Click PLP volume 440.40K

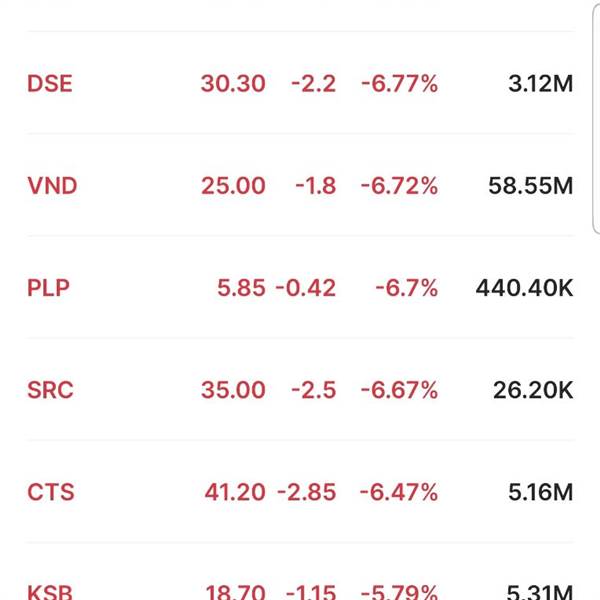(x=525, y=288)
